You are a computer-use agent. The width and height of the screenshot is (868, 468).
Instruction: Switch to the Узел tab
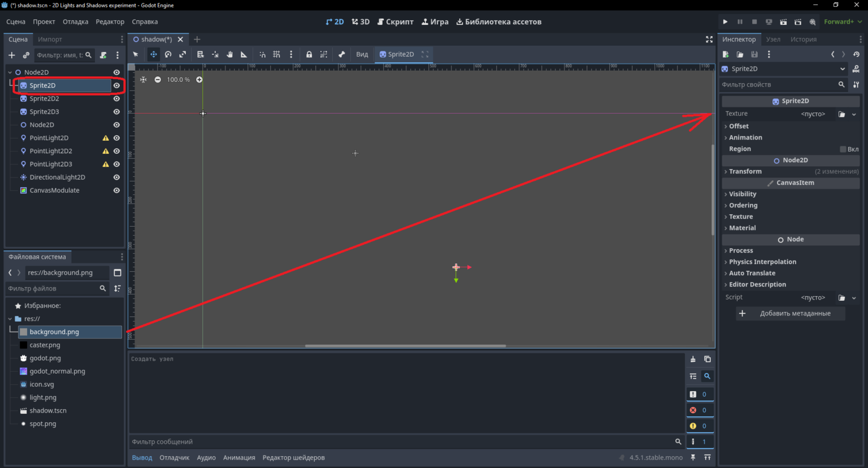click(x=773, y=39)
